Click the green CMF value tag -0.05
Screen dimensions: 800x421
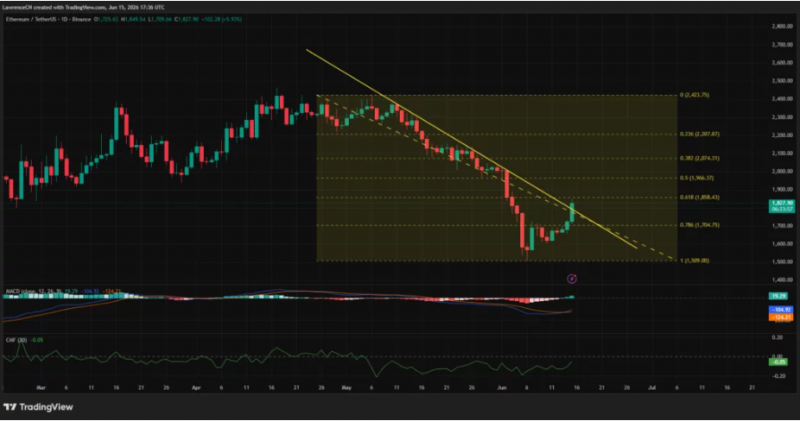[x=779, y=362]
